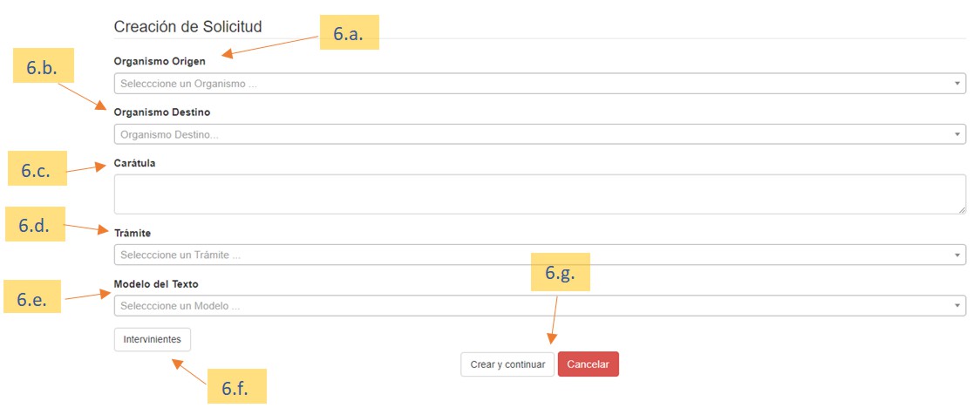This screenshot has height=415, width=980.
Task: Click the Crear y continuar button
Action: [507, 364]
